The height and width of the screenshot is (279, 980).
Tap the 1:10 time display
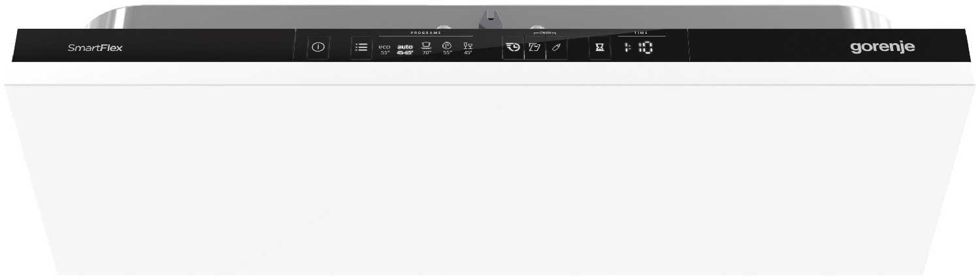[x=636, y=48]
